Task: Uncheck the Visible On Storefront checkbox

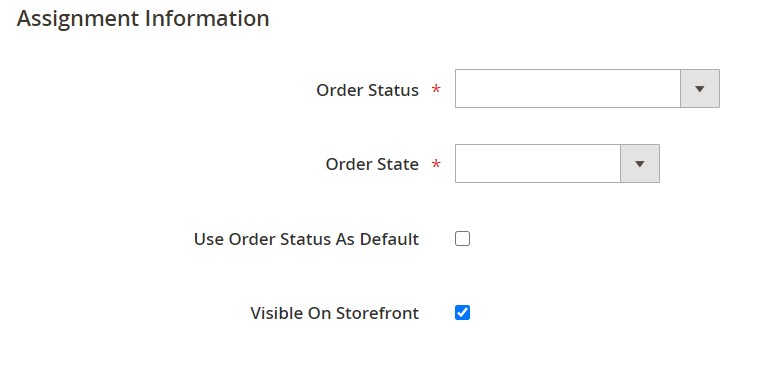Action: tap(462, 313)
